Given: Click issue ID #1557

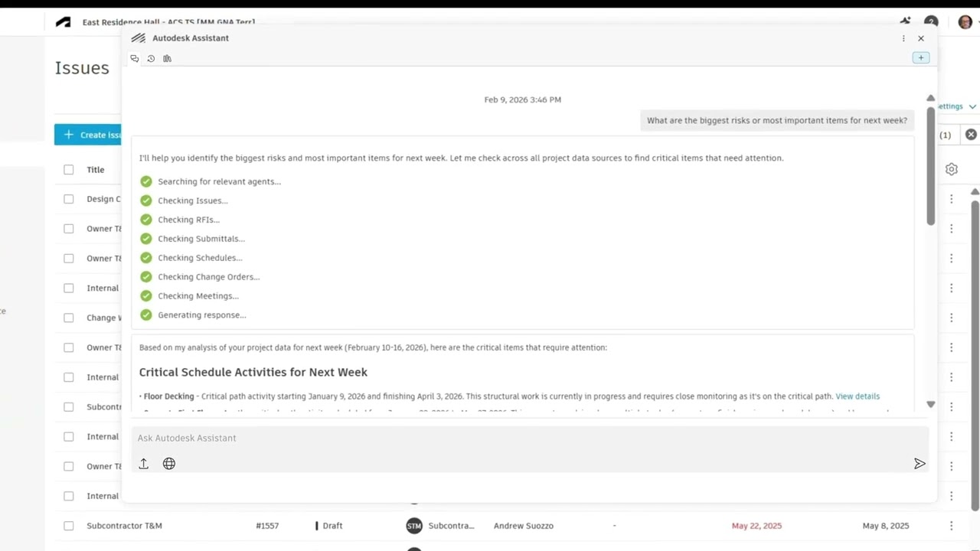Looking at the screenshot, I should (x=267, y=526).
